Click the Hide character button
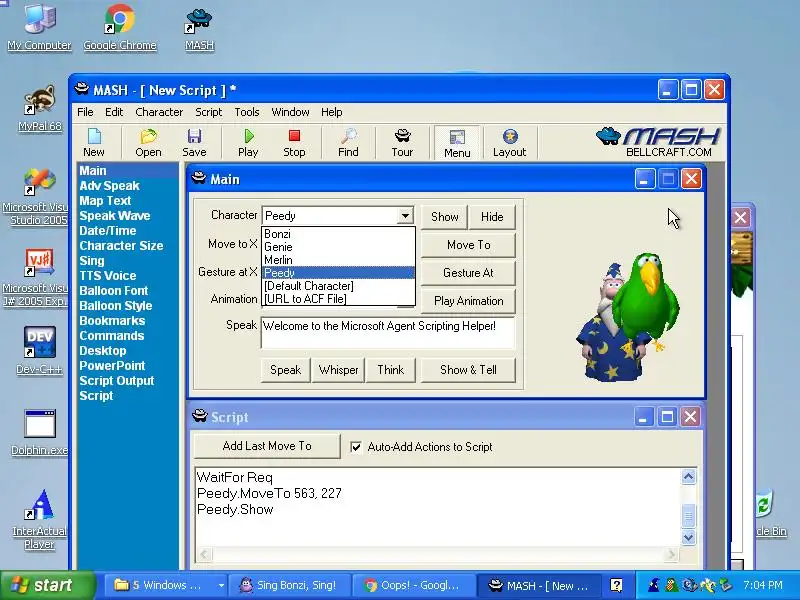Viewport: 800px width, 600px height. [x=492, y=217]
